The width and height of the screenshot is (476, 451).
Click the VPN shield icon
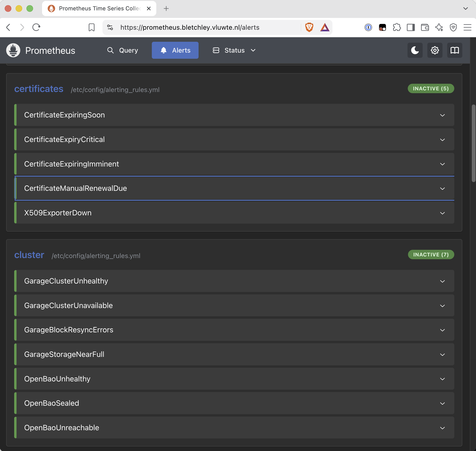pyautogui.click(x=453, y=27)
